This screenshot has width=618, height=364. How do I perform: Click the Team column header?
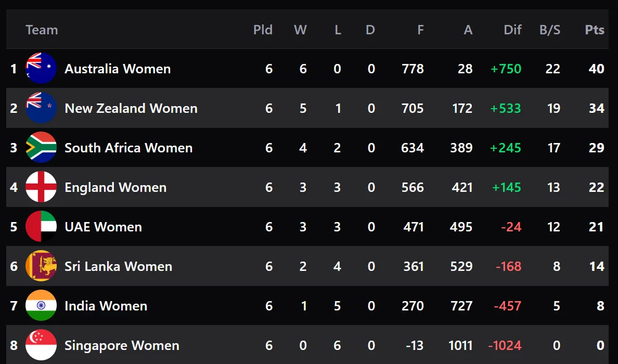(42, 30)
